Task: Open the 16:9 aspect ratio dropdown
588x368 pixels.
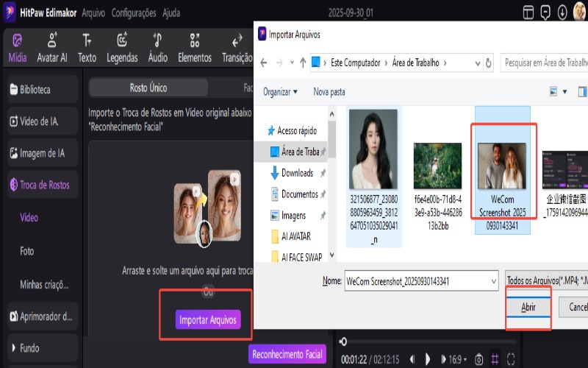Action: click(456, 359)
